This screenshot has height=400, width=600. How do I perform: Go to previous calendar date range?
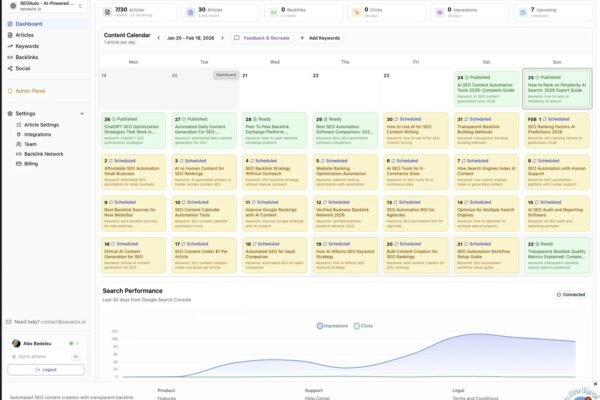(x=158, y=38)
